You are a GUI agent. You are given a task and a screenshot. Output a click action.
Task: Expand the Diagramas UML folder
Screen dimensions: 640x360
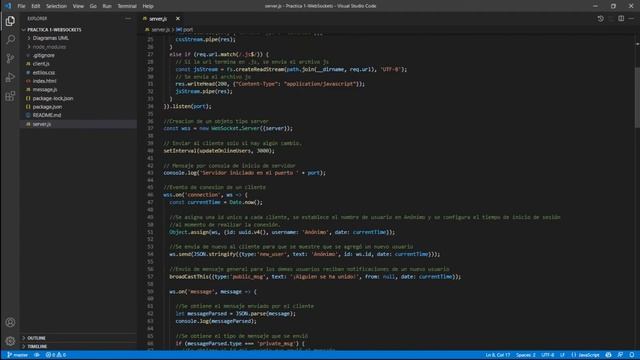51,38
